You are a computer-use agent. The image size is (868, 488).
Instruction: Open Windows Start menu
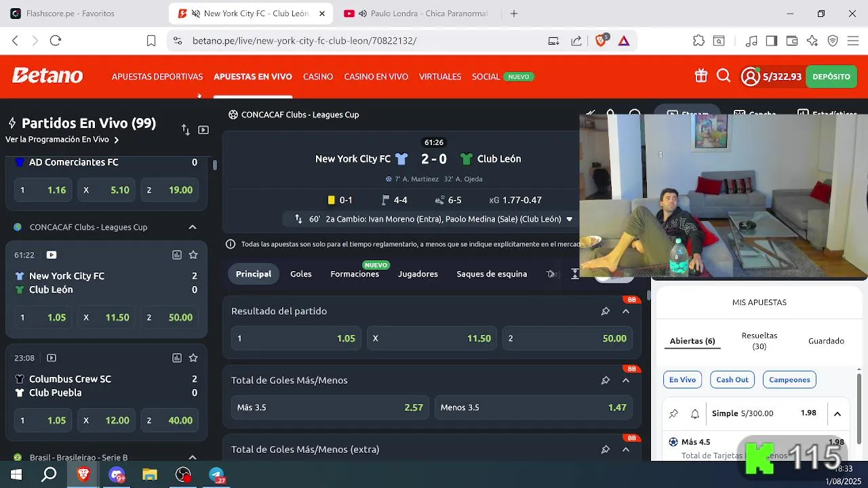[x=16, y=474]
